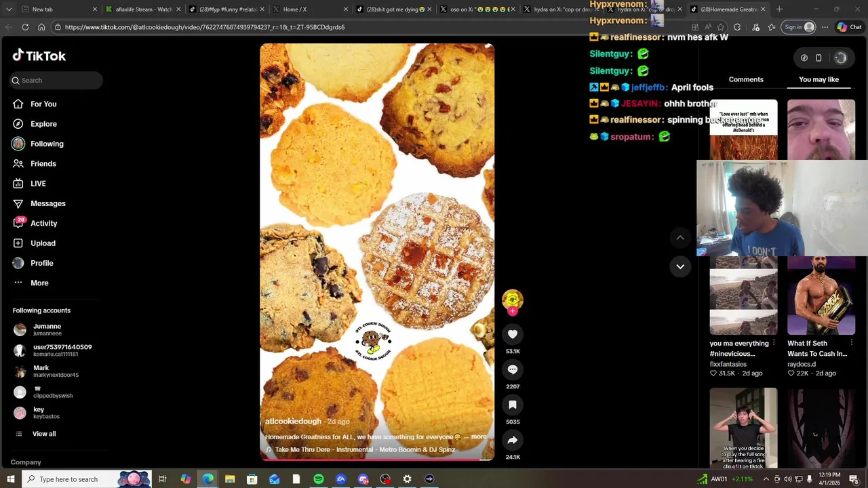The height and width of the screenshot is (488, 868).
Task: Open Activity notifications
Action: click(x=43, y=223)
